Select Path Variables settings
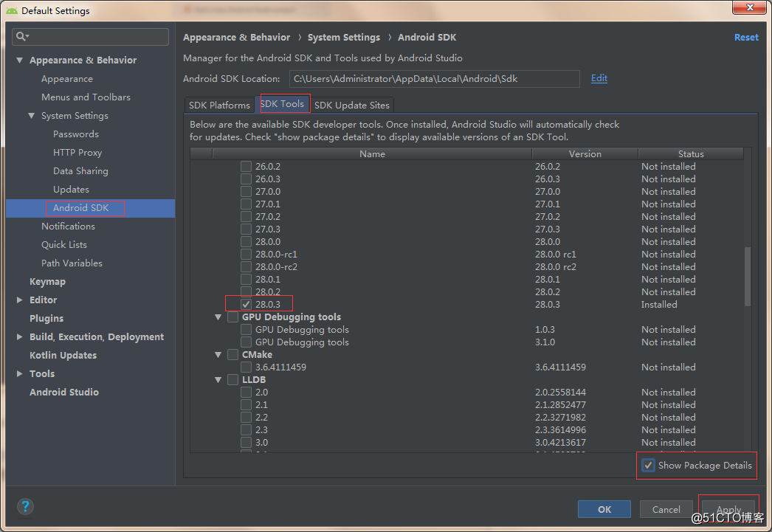The width and height of the screenshot is (772, 532). tap(72, 263)
